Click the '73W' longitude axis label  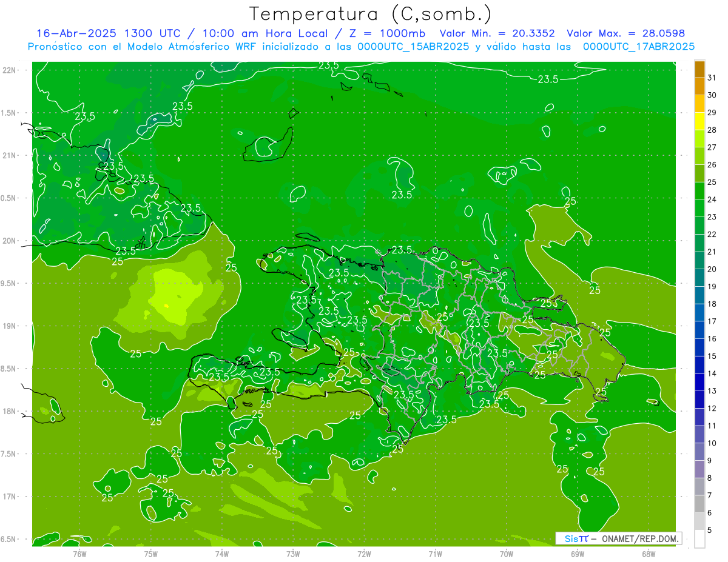click(294, 554)
